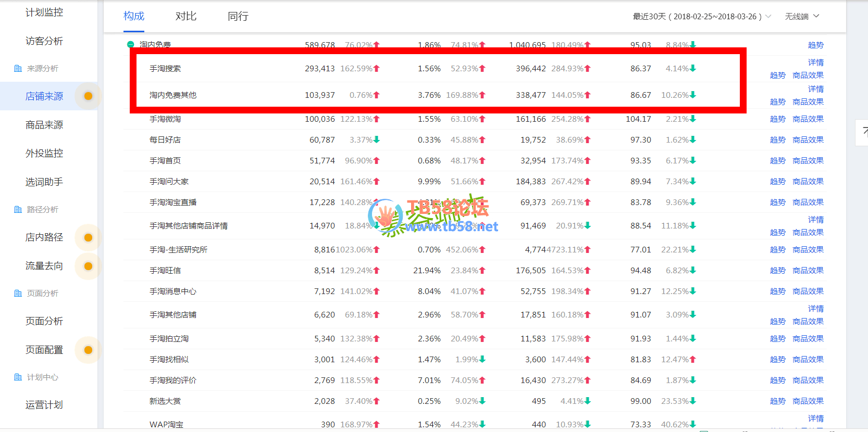Go to 商品来源 in sidebar
Image resolution: width=868 pixels, height=432 pixels.
[44, 125]
